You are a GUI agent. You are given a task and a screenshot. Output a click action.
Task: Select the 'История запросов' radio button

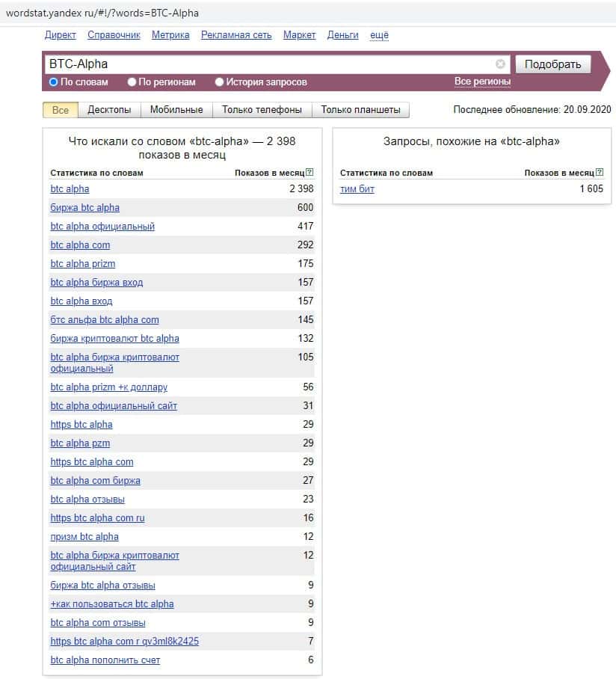[x=220, y=82]
